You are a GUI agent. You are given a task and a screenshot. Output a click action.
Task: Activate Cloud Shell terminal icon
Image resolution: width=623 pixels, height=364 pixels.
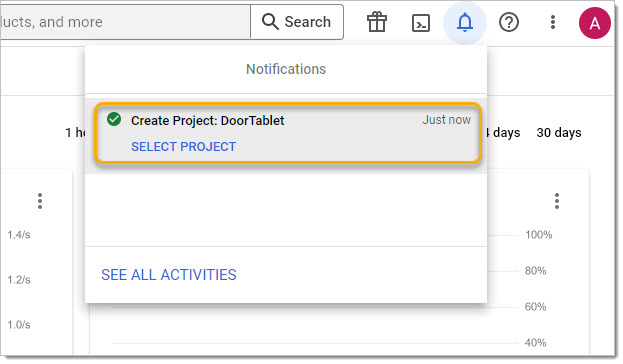tap(421, 23)
